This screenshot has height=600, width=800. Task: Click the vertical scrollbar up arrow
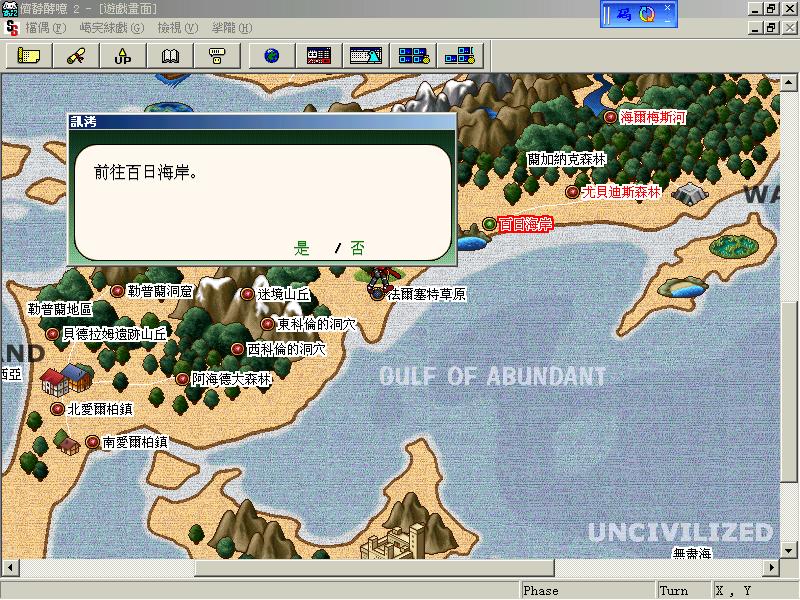tap(788, 82)
